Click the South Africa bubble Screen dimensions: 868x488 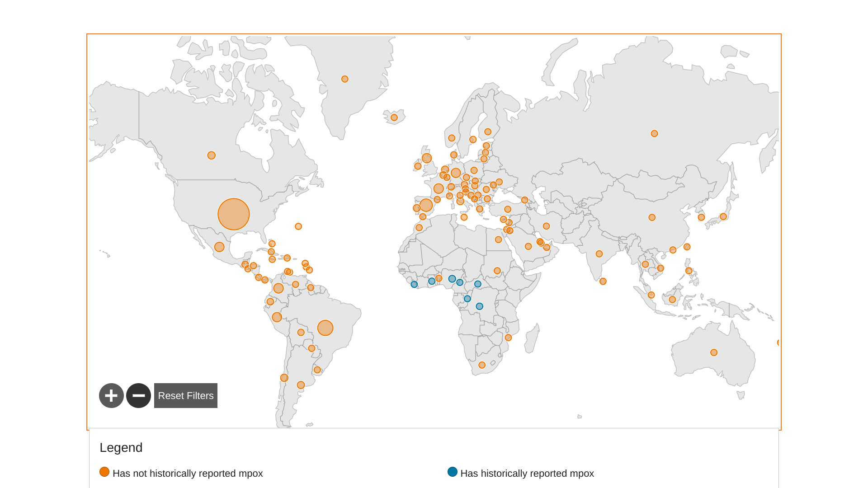(482, 365)
